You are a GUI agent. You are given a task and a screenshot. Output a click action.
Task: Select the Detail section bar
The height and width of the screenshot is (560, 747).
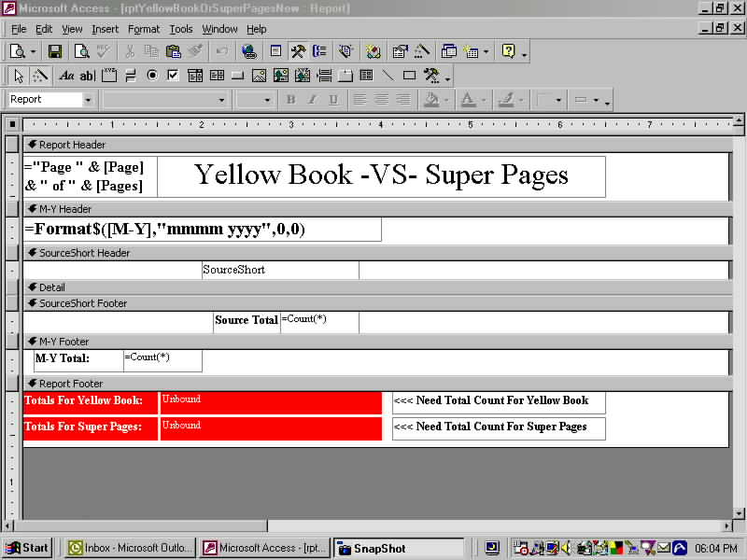pos(377,287)
